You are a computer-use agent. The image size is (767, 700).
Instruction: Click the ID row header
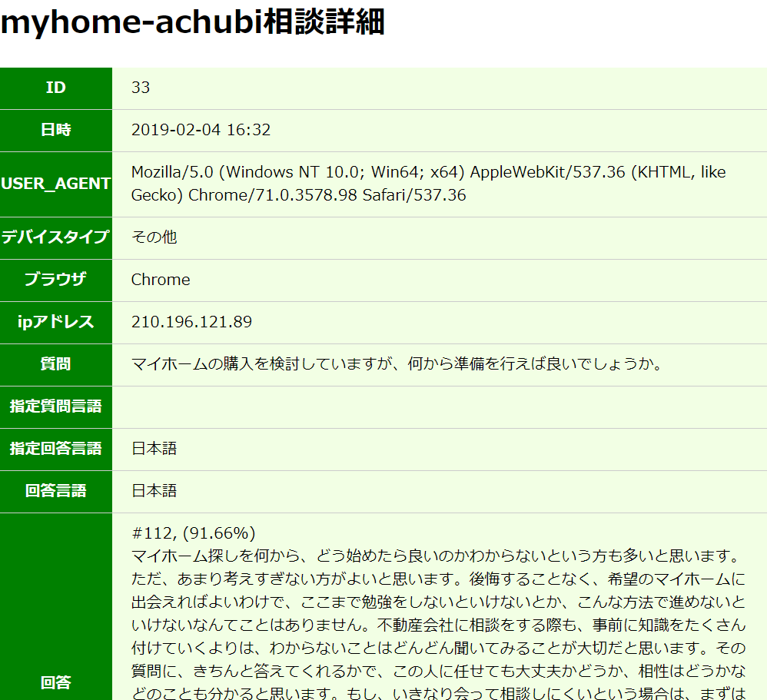(x=55, y=88)
